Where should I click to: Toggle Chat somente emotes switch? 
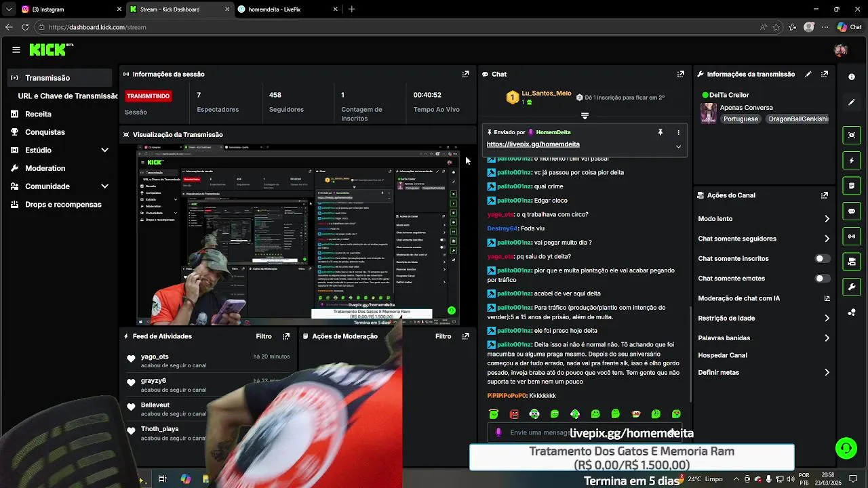click(822, 279)
